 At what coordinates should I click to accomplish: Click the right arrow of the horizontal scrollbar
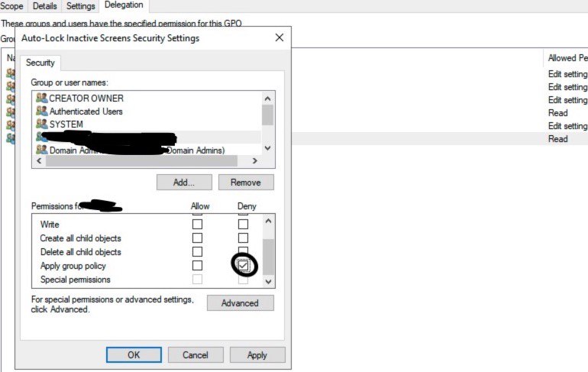tap(255, 160)
